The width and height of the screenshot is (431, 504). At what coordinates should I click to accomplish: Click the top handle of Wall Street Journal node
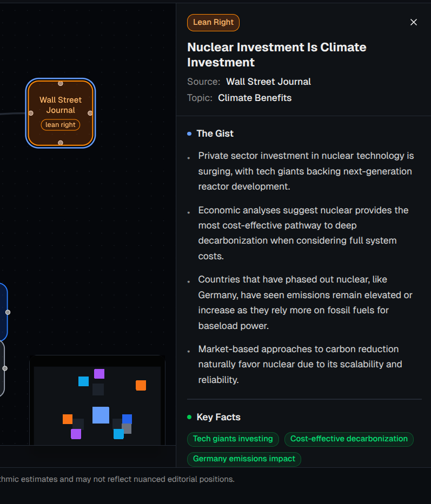click(x=61, y=84)
